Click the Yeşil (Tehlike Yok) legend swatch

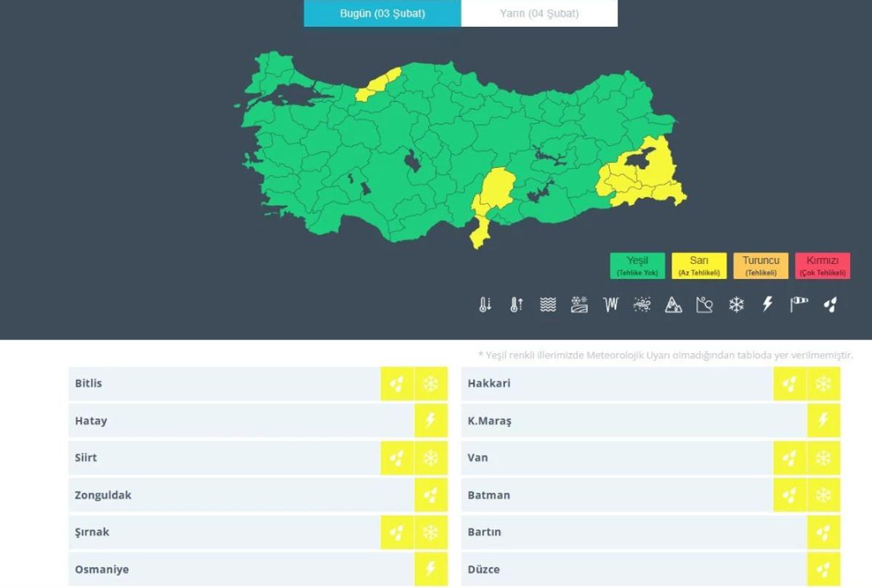point(637,266)
